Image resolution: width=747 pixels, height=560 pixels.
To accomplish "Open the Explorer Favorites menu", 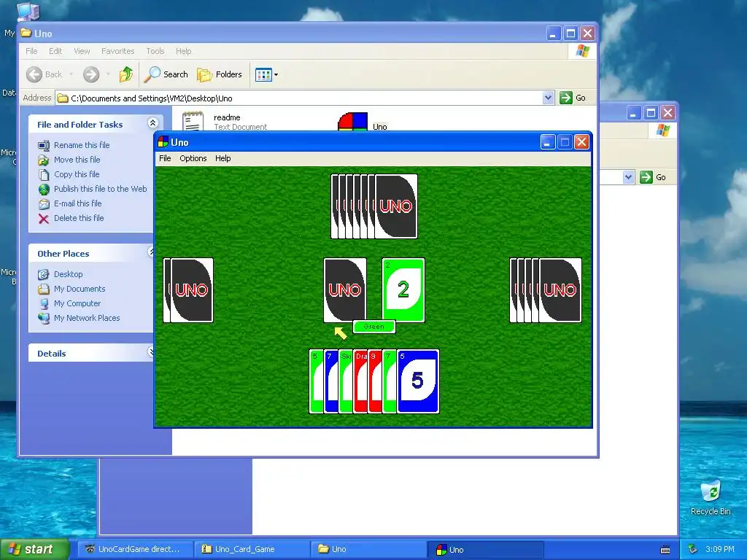I will point(117,51).
